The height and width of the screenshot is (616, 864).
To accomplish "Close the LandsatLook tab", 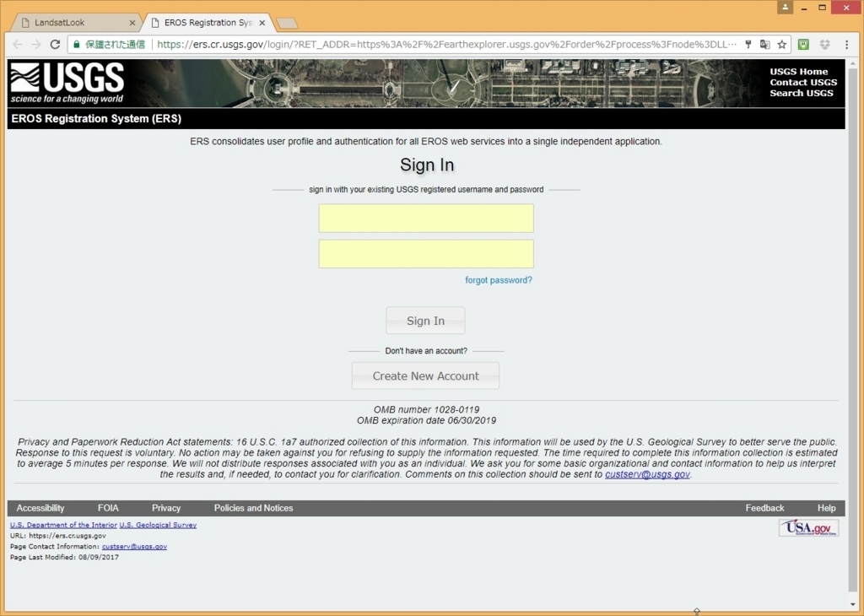I will [x=132, y=23].
